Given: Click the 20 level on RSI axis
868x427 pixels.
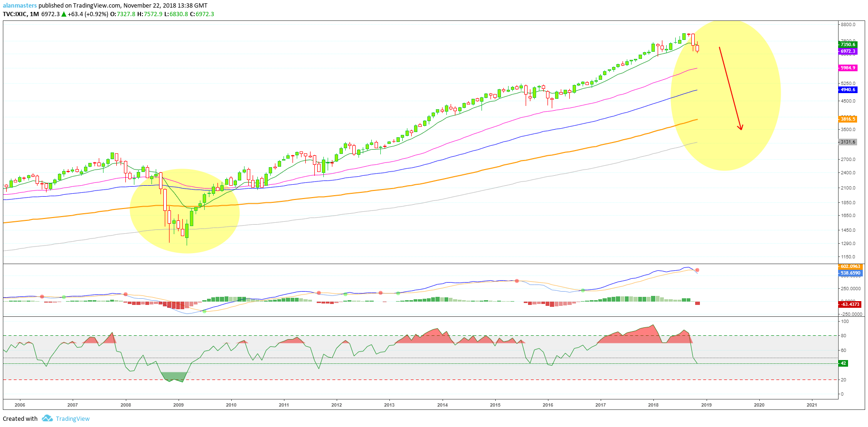Looking at the screenshot, I should point(844,380).
